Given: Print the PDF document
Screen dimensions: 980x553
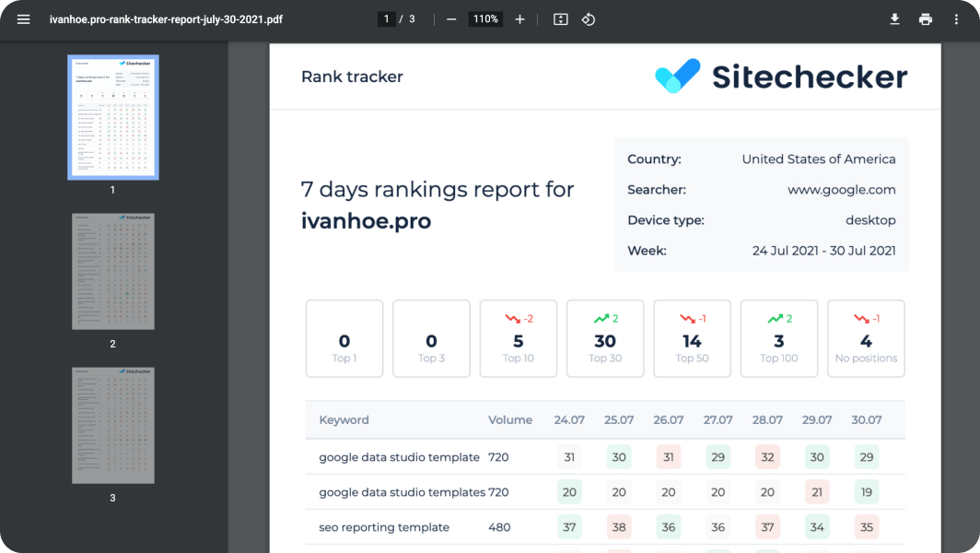Looking at the screenshot, I should [x=926, y=19].
